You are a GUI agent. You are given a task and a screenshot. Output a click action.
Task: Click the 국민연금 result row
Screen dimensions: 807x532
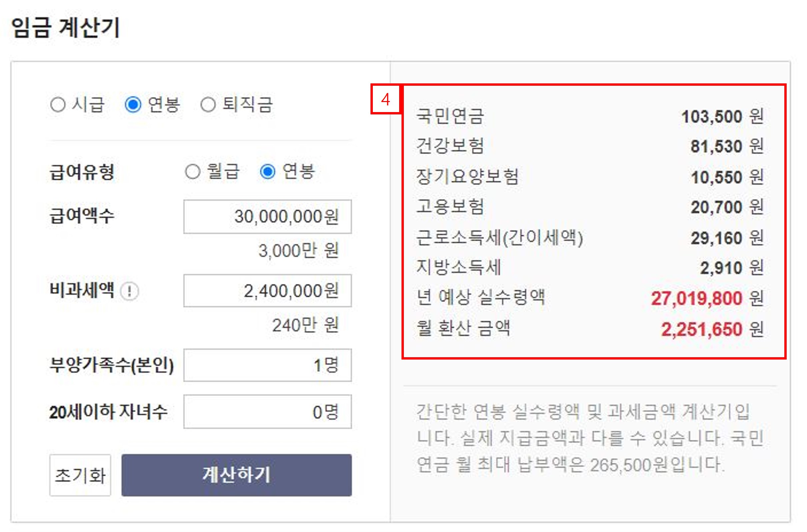[451, 117]
